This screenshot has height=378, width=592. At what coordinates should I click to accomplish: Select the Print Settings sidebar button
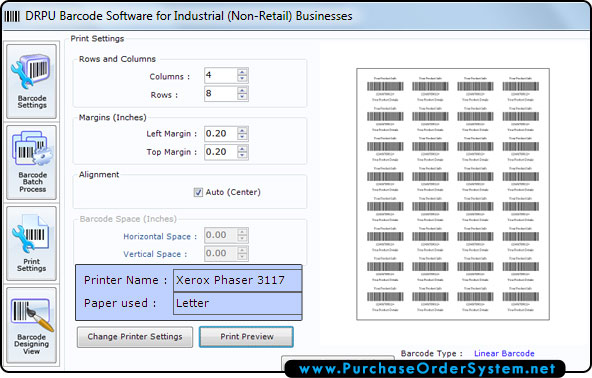31,244
